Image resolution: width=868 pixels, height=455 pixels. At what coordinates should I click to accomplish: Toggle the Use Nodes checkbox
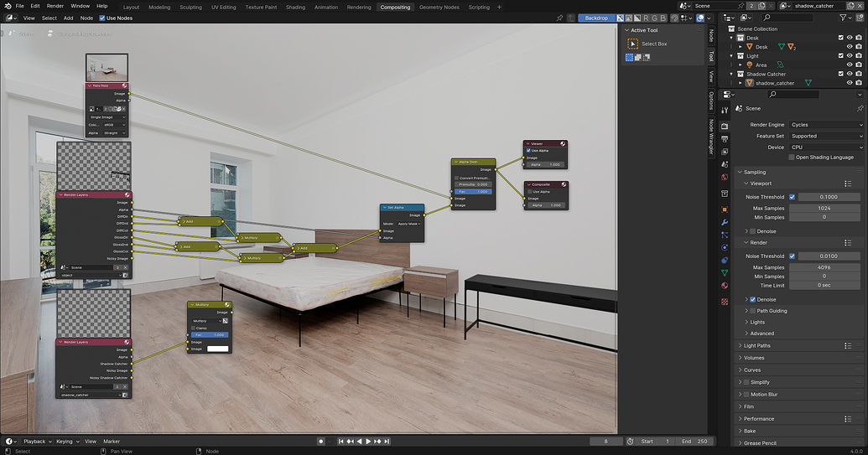coord(101,18)
